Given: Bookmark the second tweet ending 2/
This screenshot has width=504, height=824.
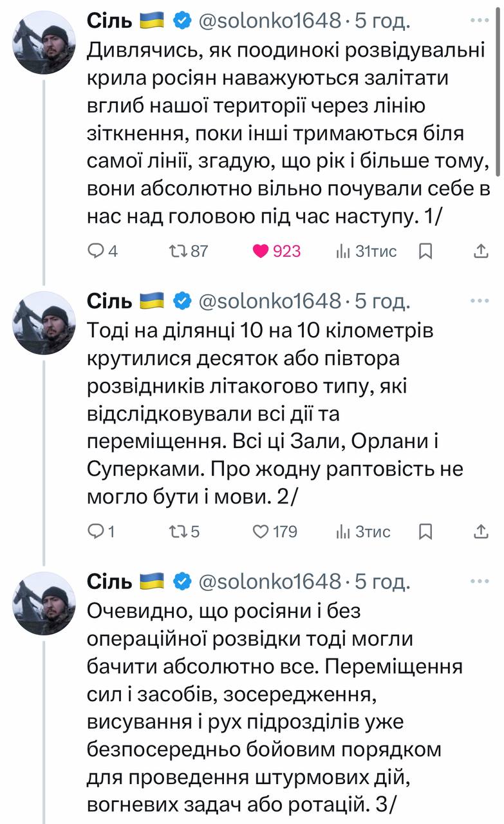Looking at the screenshot, I should pyautogui.click(x=425, y=532).
